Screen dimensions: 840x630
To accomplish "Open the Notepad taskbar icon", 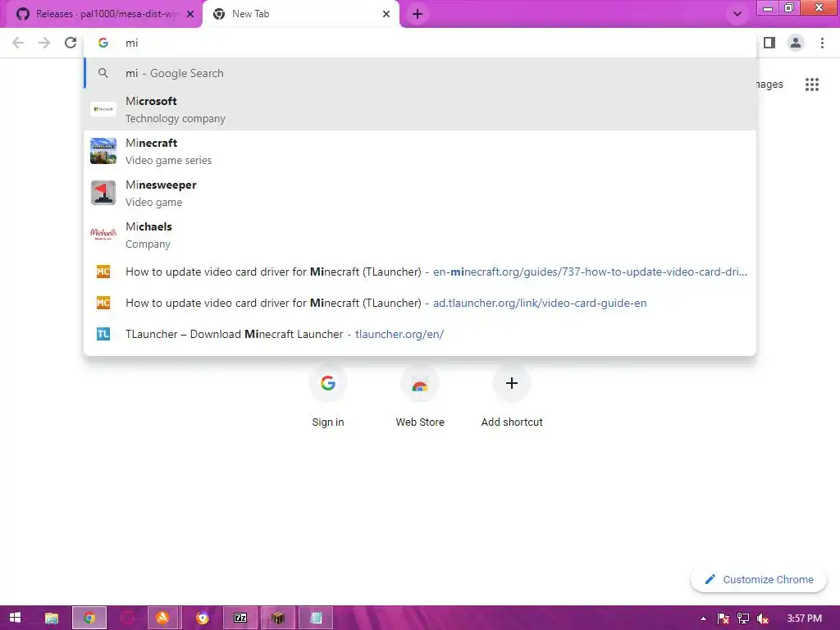I will coord(316,618).
